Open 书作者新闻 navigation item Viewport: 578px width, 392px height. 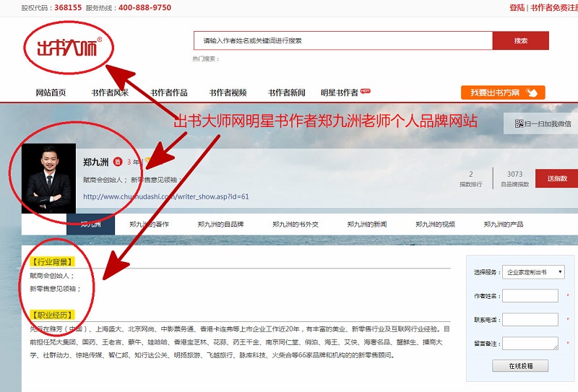[x=286, y=92]
